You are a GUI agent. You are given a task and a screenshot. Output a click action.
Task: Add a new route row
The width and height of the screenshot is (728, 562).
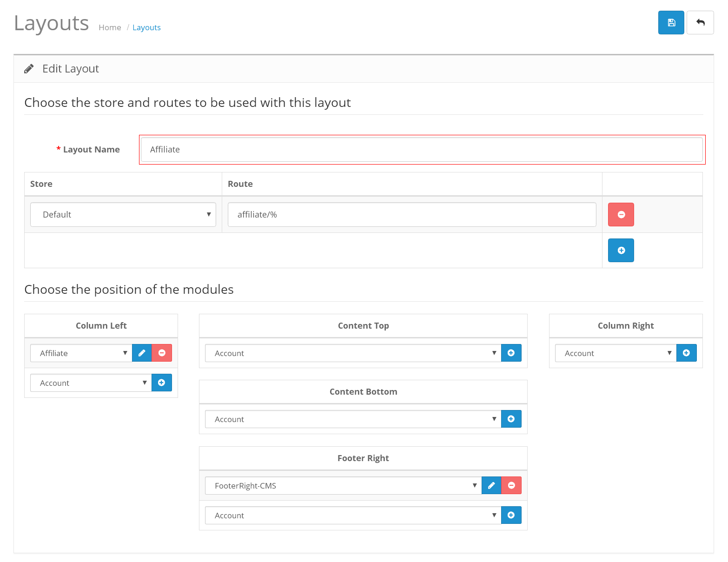(x=621, y=251)
